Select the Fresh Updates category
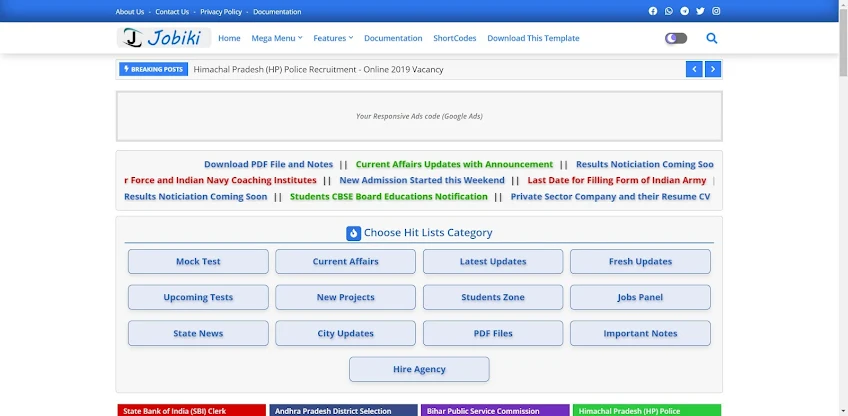This screenshot has width=848, height=416. coord(640,261)
